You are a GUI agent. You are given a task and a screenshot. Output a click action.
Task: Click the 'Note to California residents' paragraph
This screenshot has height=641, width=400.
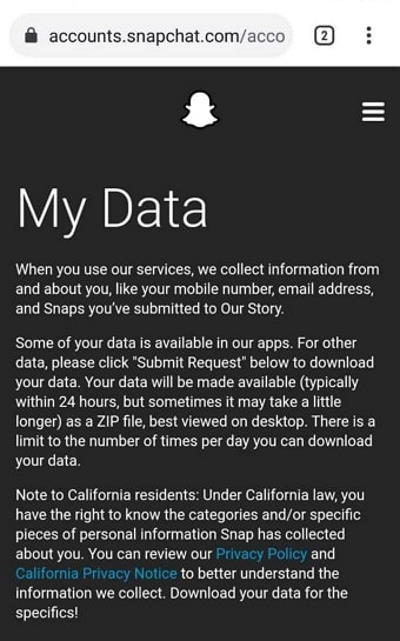point(190,554)
